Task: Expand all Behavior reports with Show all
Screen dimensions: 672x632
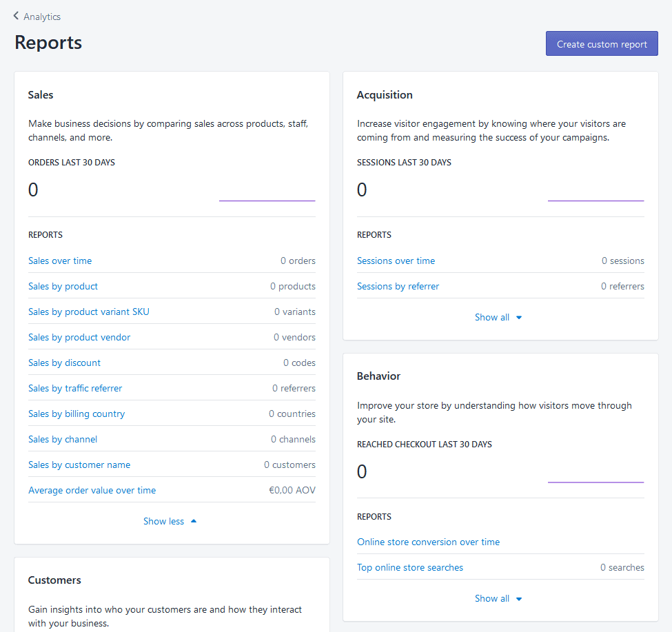Action: point(499,598)
